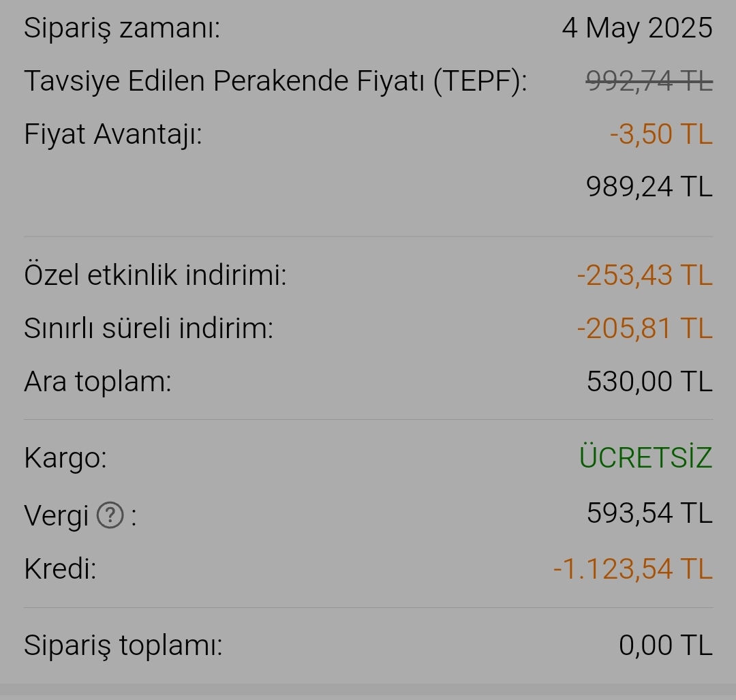Select the Kargo row label
736x700 pixels.
tap(65, 458)
